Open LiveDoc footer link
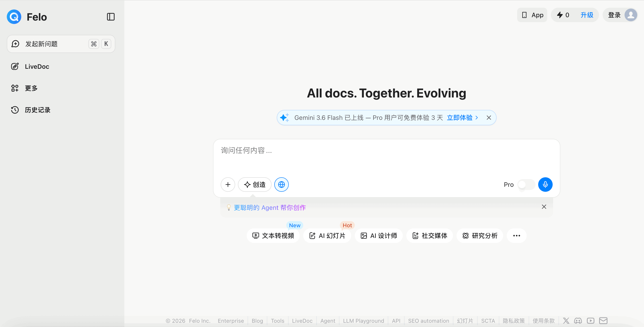This screenshot has height=327, width=644. (302, 320)
